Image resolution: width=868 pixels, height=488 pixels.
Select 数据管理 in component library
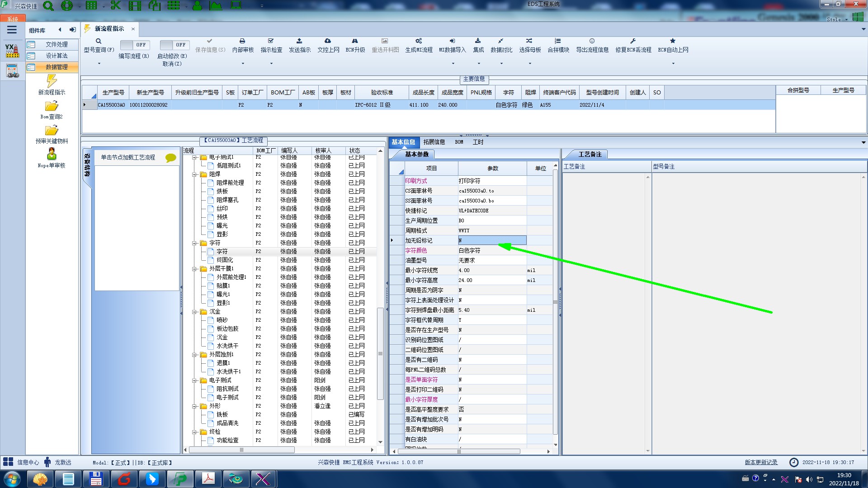coord(57,67)
